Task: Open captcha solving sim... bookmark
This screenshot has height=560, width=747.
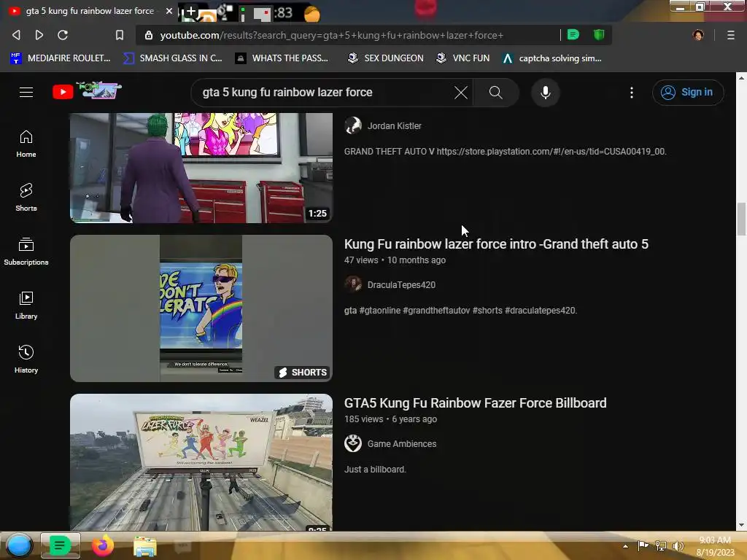Action: click(x=552, y=58)
